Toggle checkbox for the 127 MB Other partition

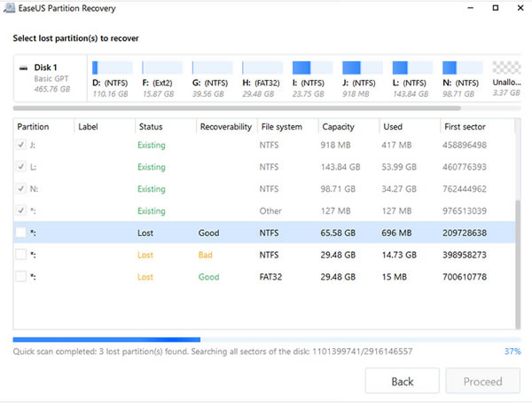[21, 210]
